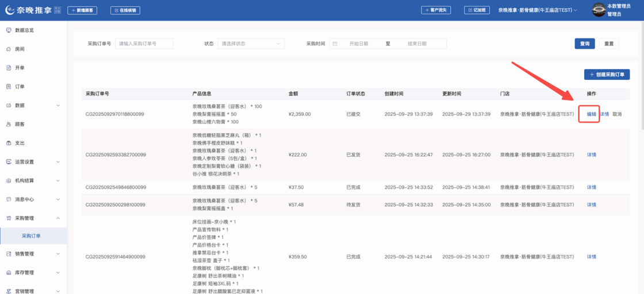Click the 已提交 order status cell
Viewport: 644px width, 294px height.
(353, 114)
